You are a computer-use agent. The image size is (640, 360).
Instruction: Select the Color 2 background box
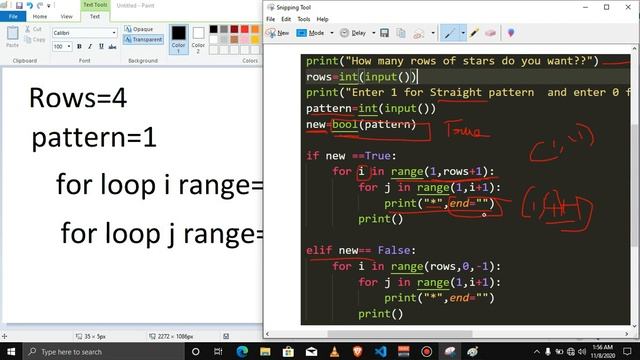pyautogui.click(x=198, y=40)
